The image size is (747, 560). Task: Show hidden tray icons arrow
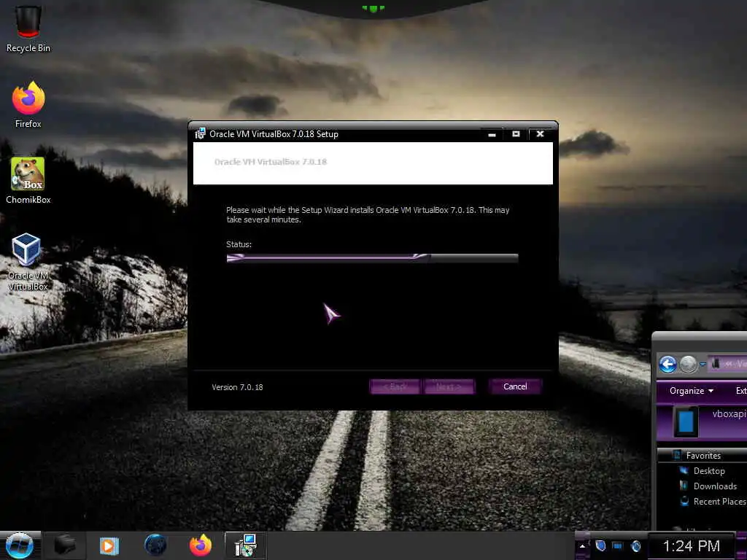pos(582,546)
